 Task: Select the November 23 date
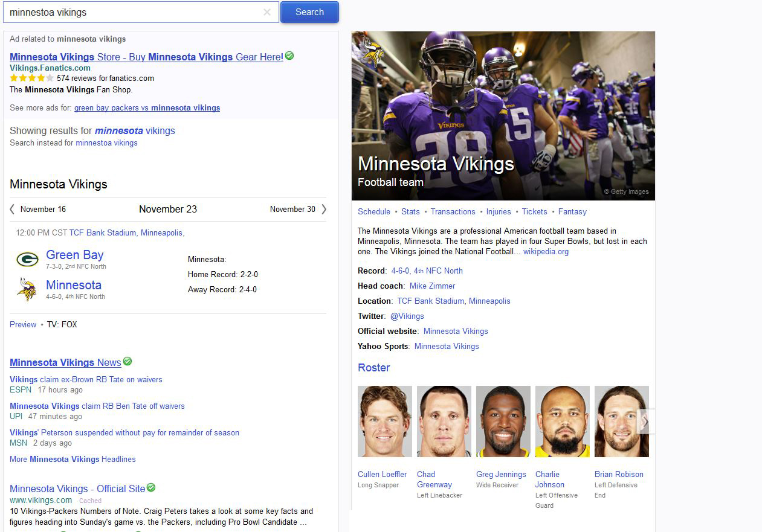coord(168,209)
